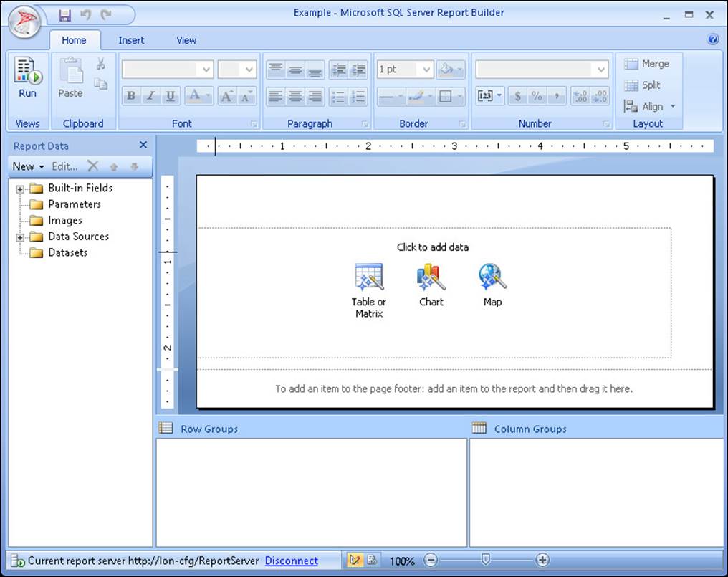The image size is (728, 577).
Task: Increase font size with the grow icon
Action: 226,96
